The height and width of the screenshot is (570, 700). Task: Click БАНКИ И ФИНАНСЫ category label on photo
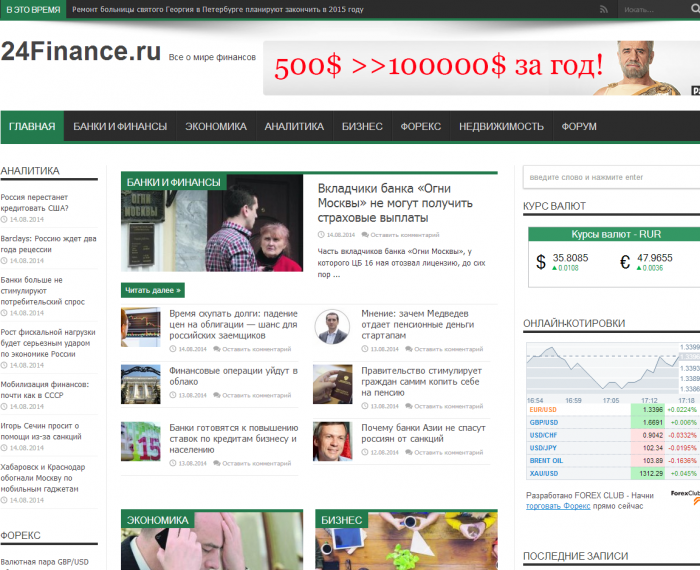pos(174,182)
